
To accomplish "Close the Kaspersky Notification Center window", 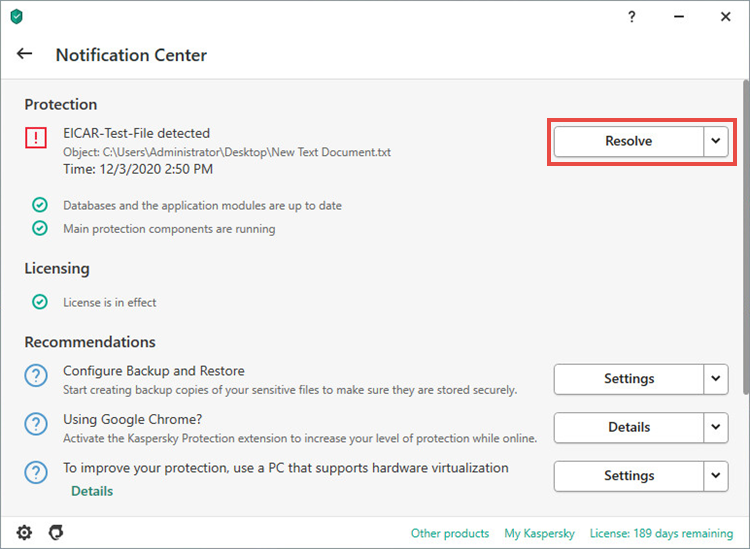I will [726, 17].
